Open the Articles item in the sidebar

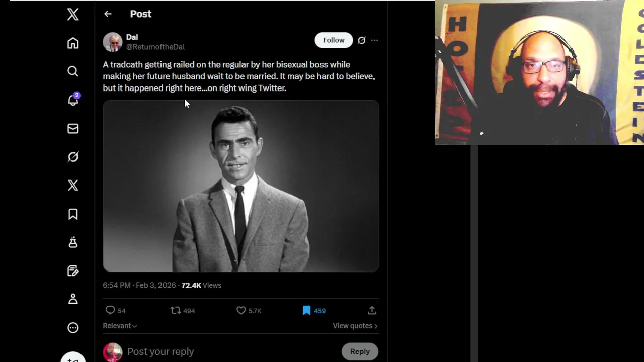(x=73, y=271)
